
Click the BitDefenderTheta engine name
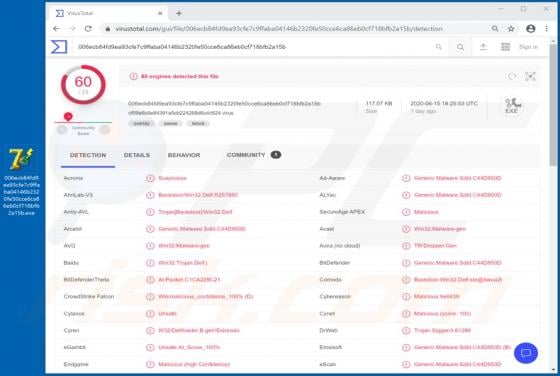pos(86,280)
